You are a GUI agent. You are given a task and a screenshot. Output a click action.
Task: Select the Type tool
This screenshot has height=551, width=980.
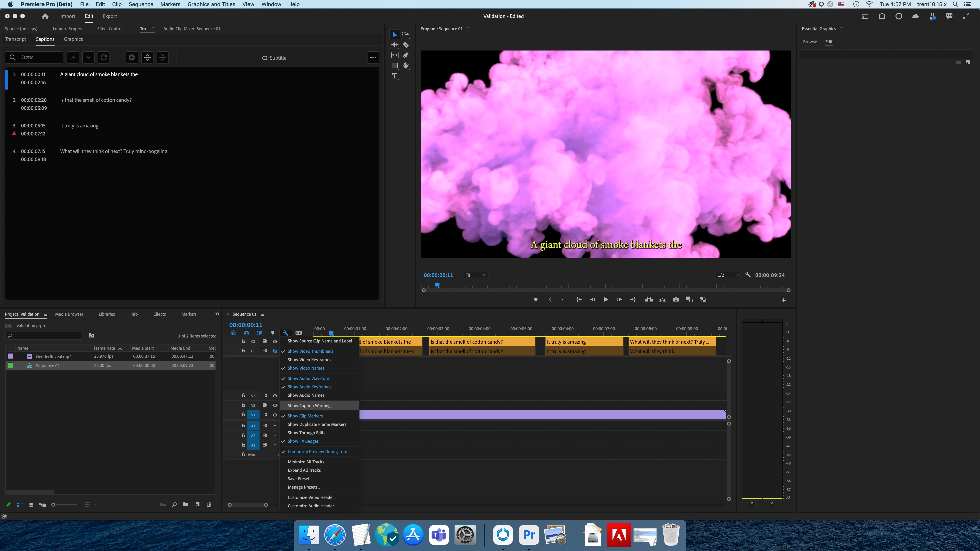(x=394, y=76)
